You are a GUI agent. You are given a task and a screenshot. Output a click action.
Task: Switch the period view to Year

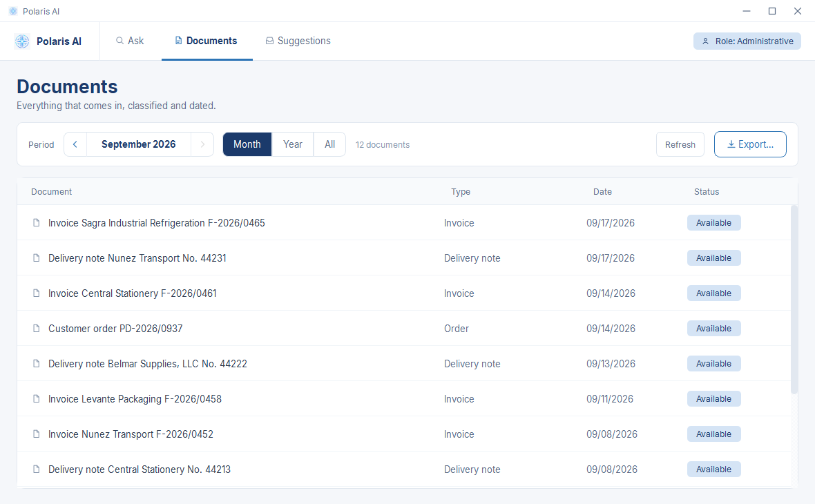[x=293, y=144]
